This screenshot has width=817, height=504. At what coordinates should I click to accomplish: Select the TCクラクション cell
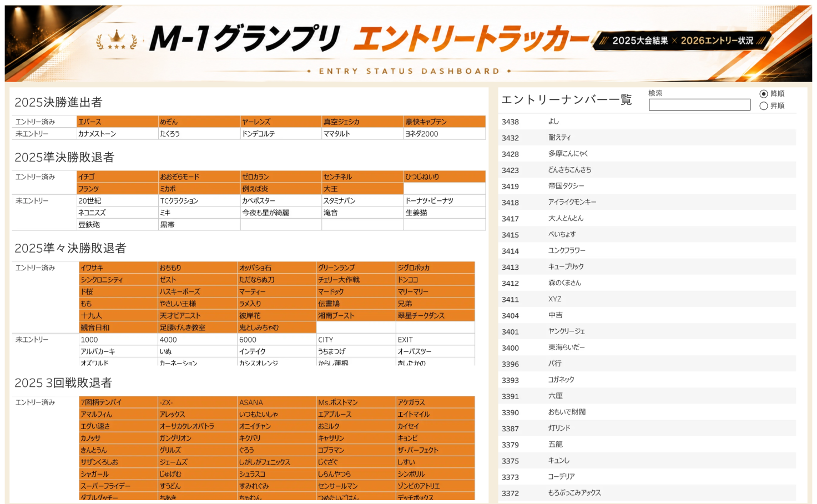click(x=199, y=201)
